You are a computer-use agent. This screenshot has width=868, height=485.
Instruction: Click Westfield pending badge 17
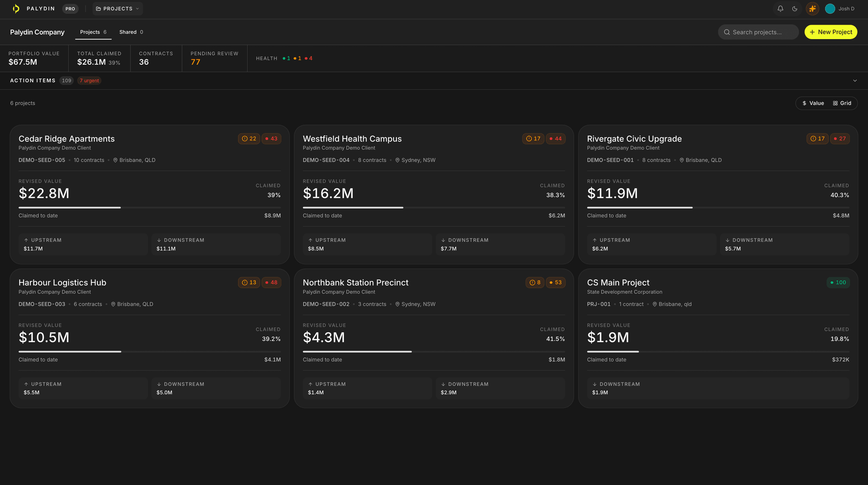click(533, 139)
